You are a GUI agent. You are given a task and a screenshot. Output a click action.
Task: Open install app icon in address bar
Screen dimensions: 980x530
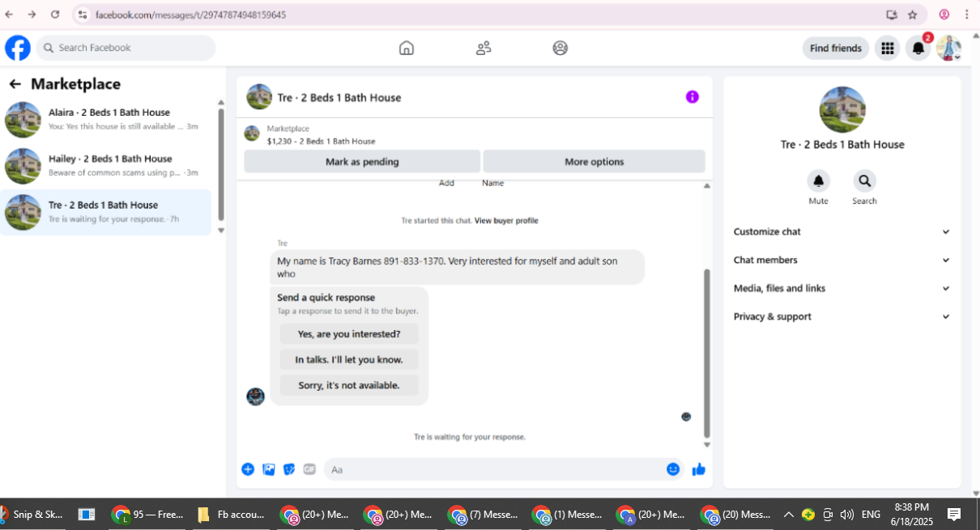point(892,15)
